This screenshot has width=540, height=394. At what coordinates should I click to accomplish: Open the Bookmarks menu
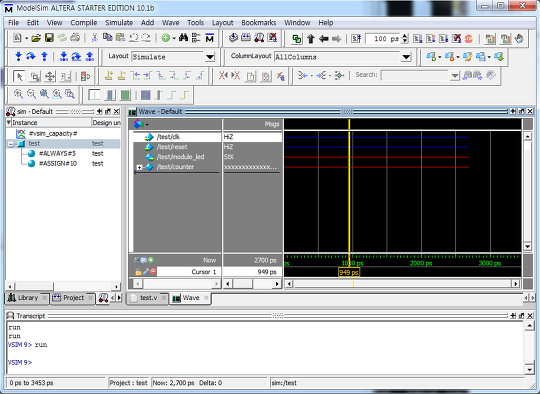click(259, 23)
